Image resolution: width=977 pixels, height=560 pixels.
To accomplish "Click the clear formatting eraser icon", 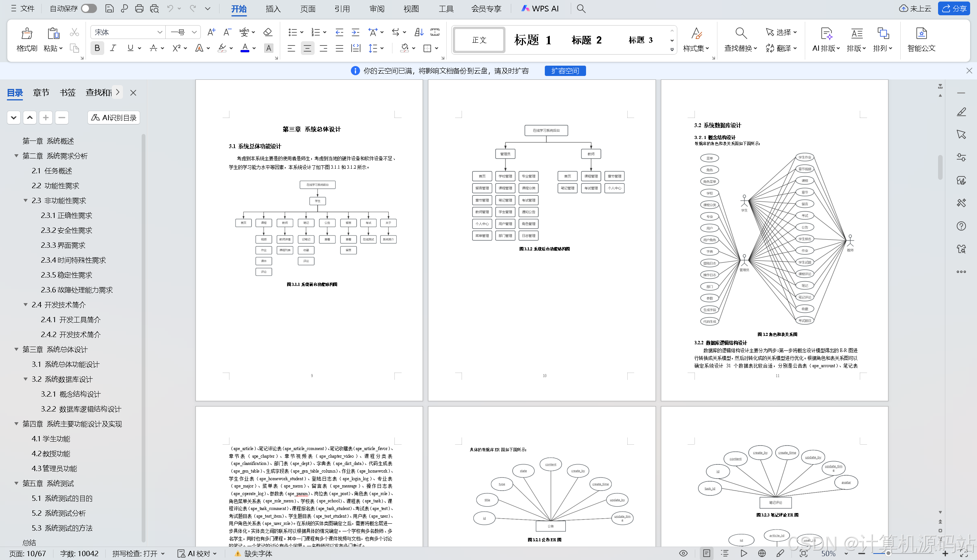I will point(268,32).
